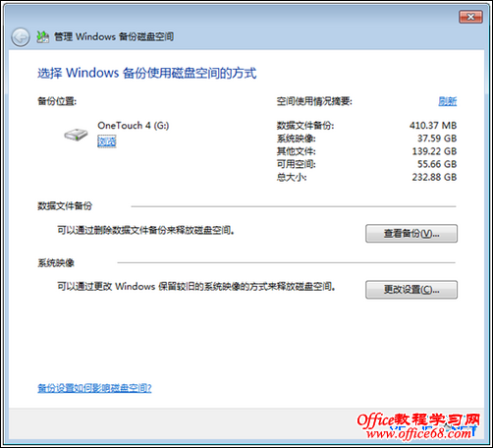Click the 浏览 browse link
493x448 pixels.
coord(107,141)
